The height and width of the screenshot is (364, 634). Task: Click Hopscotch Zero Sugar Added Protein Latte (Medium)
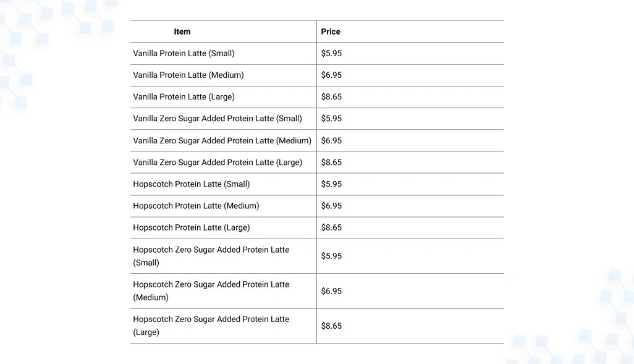point(211,291)
